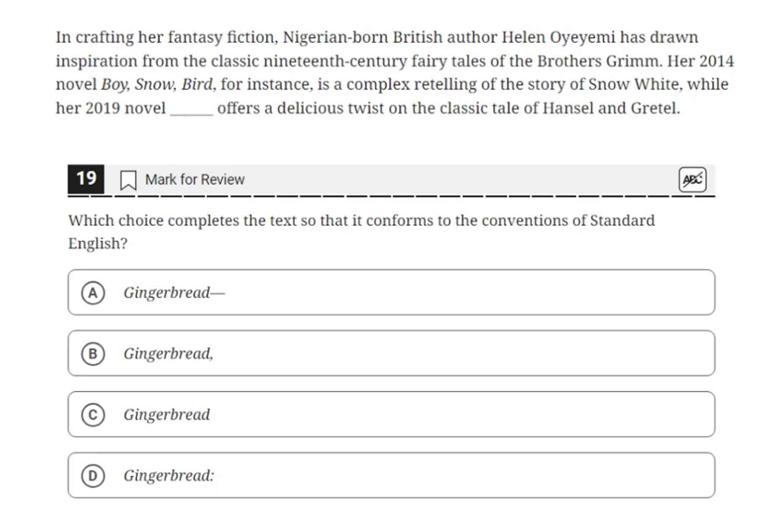This screenshot has width=782, height=532.
Task: Choose the 'Gingerbread:' answer option box
Action: [x=391, y=475]
